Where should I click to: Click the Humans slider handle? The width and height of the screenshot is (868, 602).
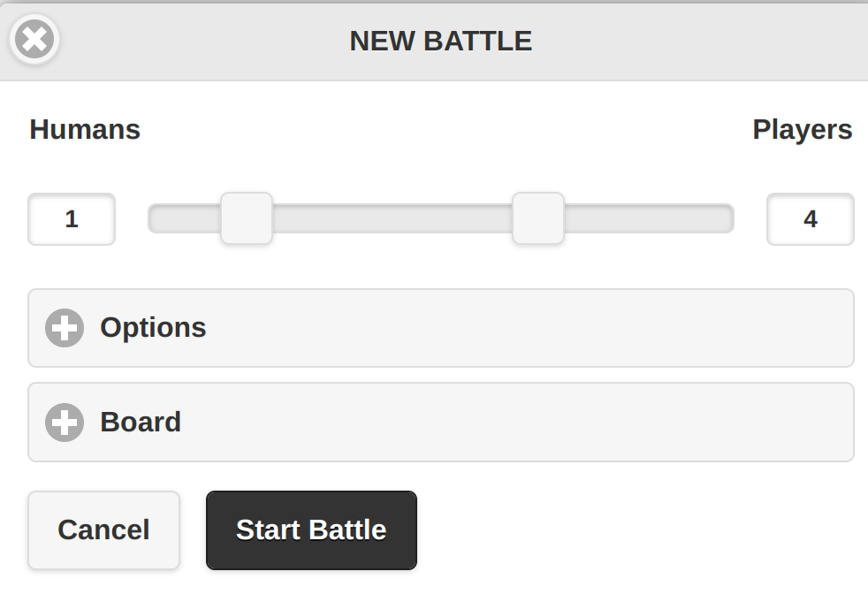click(x=247, y=218)
